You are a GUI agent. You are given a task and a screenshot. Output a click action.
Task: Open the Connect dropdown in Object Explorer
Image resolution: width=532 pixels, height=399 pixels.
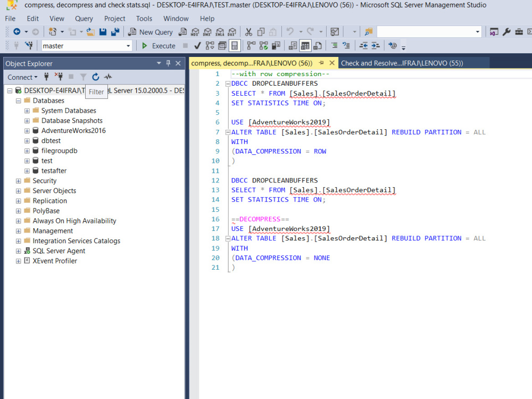click(22, 77)
